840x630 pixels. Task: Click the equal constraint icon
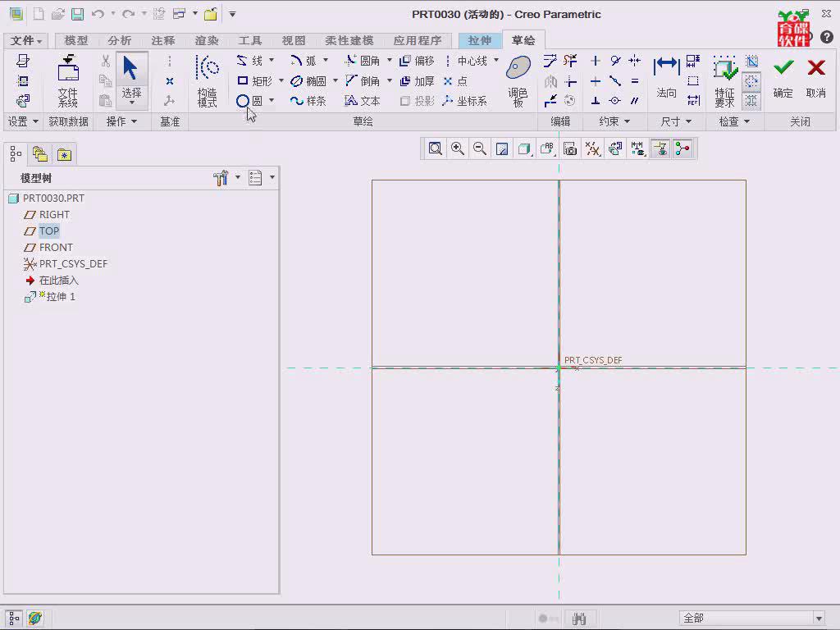634,81
